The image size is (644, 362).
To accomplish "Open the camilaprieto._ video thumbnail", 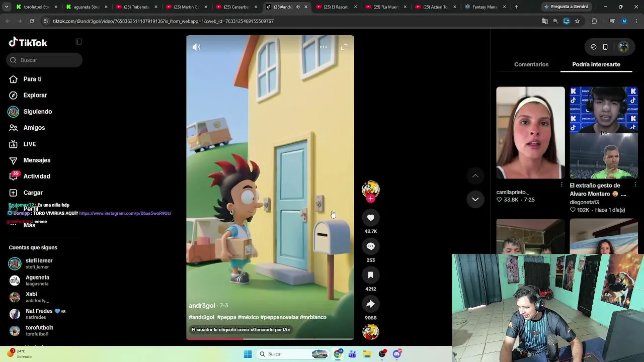I will click(x=530, y=133).
